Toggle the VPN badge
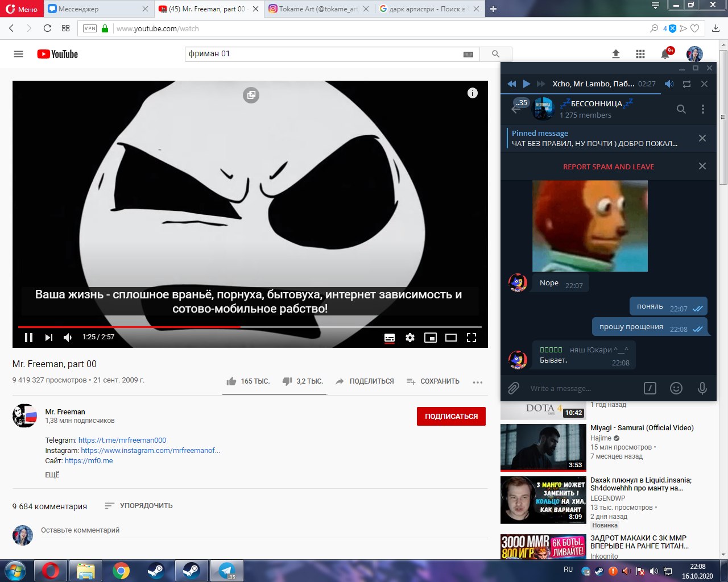Screen dimensions: 728x582 (90, 28)
